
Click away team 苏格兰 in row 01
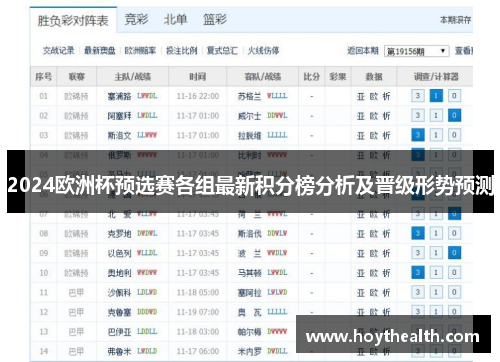[x=249, y=96]
